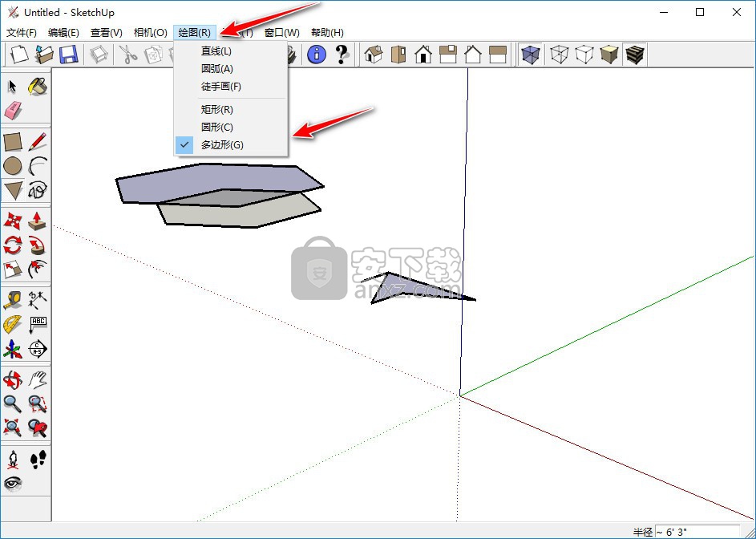Switch to Shaded with Textures mode
The width and height of the screenshot is (756, 539).
pos(634,54)
